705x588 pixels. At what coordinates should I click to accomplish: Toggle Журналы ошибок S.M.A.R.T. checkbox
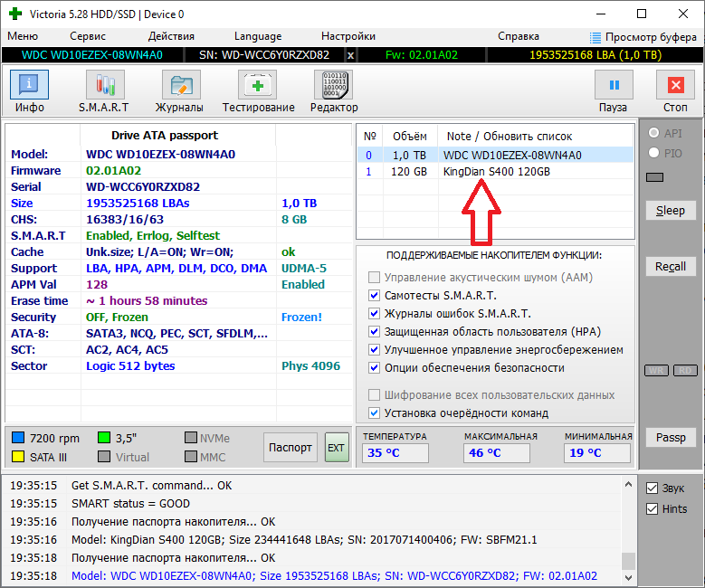pyautogui.click(x=374, y=313)
